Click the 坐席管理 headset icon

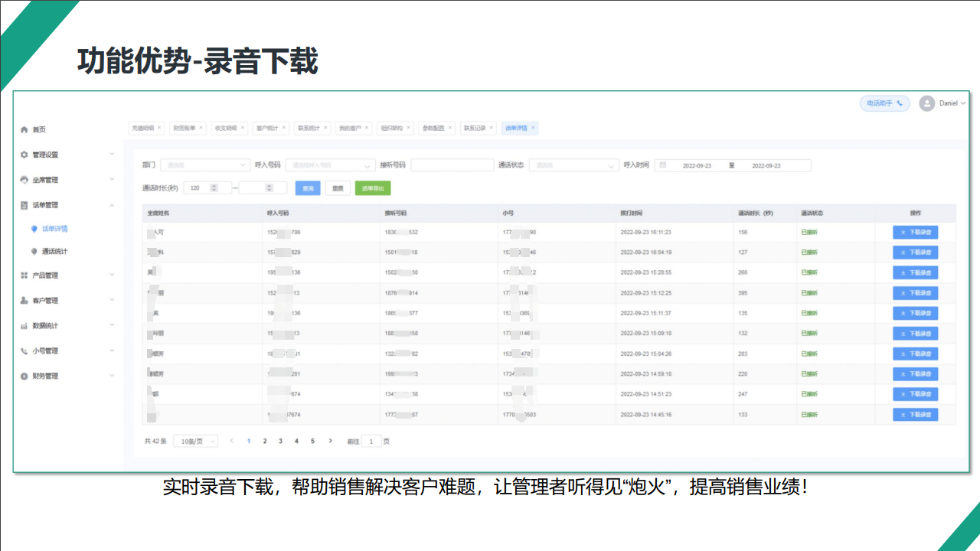tap(24, 180)
